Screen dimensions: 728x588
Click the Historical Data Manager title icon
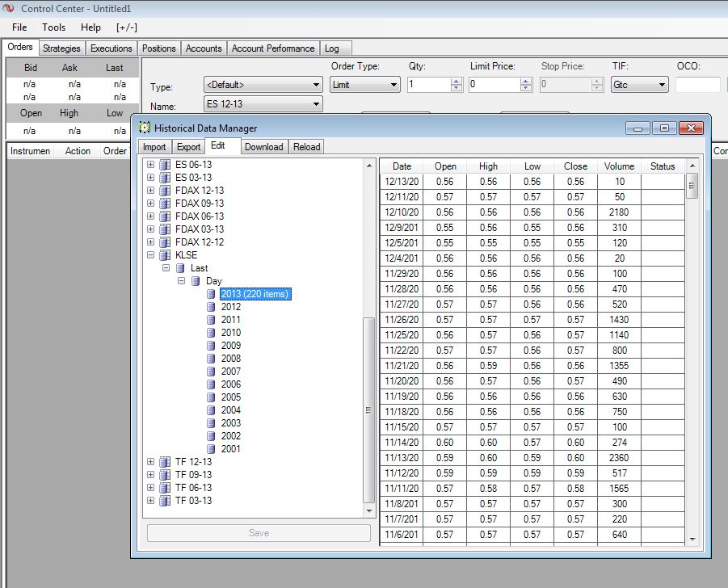click(145, 128)
